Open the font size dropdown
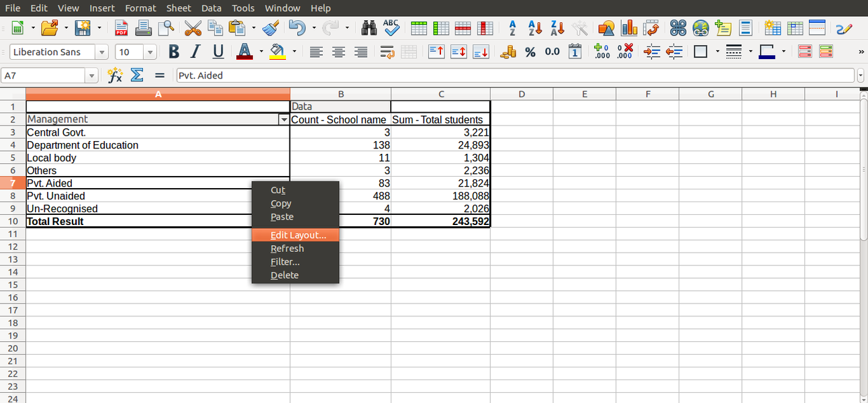 coord(150,51)
